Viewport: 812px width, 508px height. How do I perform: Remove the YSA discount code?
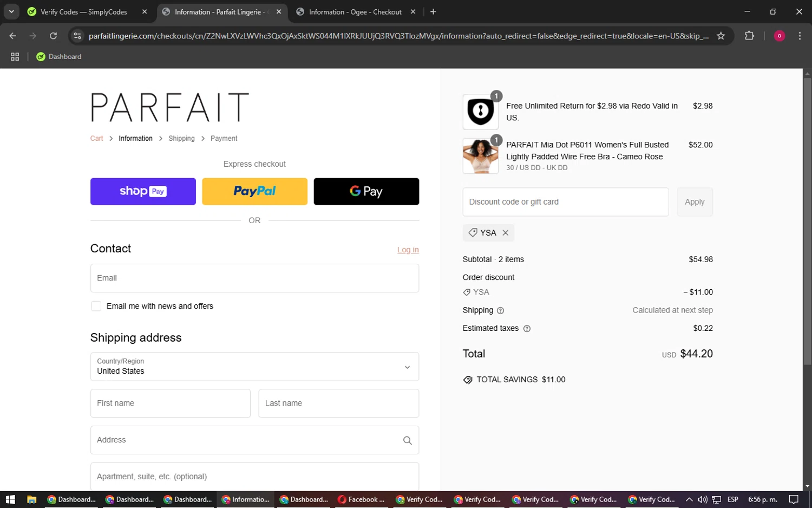[505, 233]
